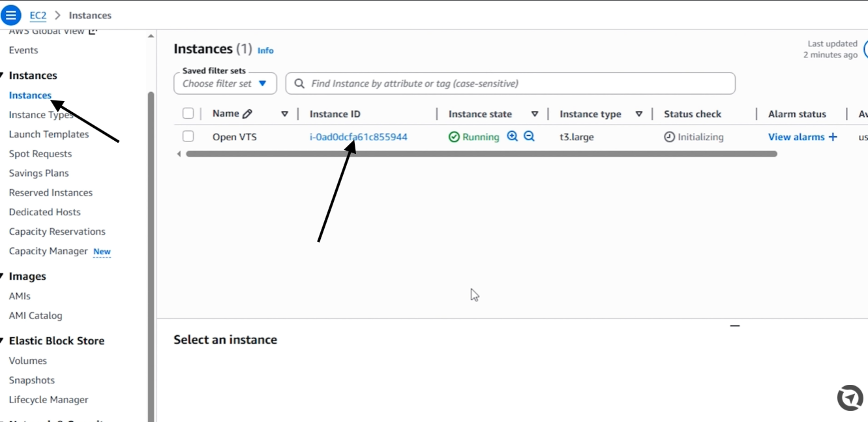Click the search magnifier in Find Instance field

pos(299,83)
